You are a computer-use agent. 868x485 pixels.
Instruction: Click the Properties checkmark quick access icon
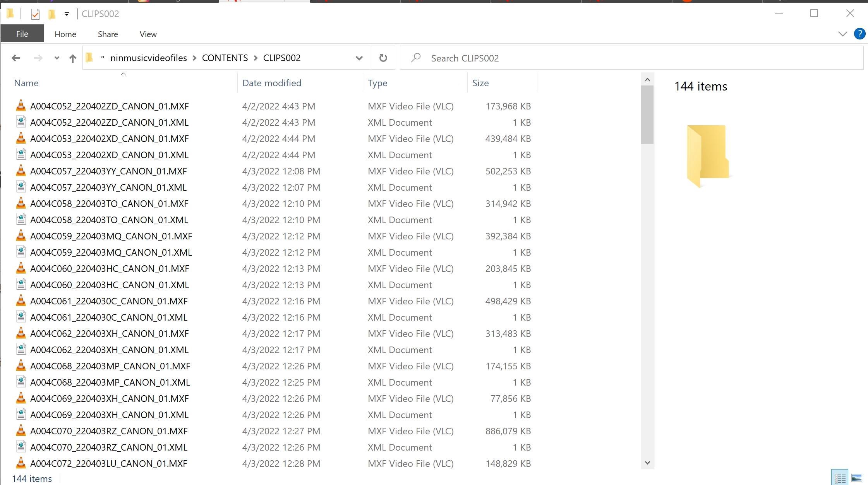tap(35, 14)
